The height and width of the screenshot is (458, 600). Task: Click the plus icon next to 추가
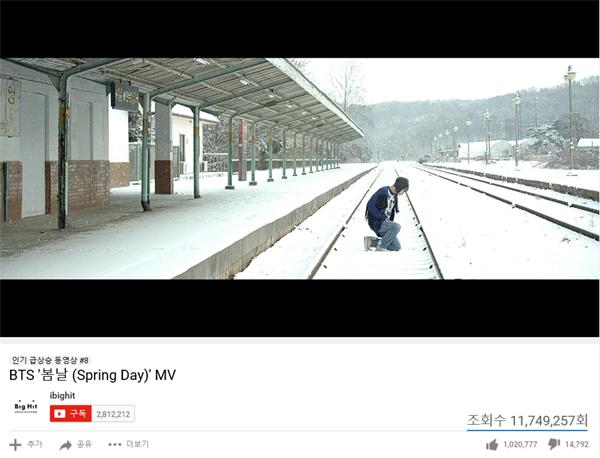coord(15,445)
